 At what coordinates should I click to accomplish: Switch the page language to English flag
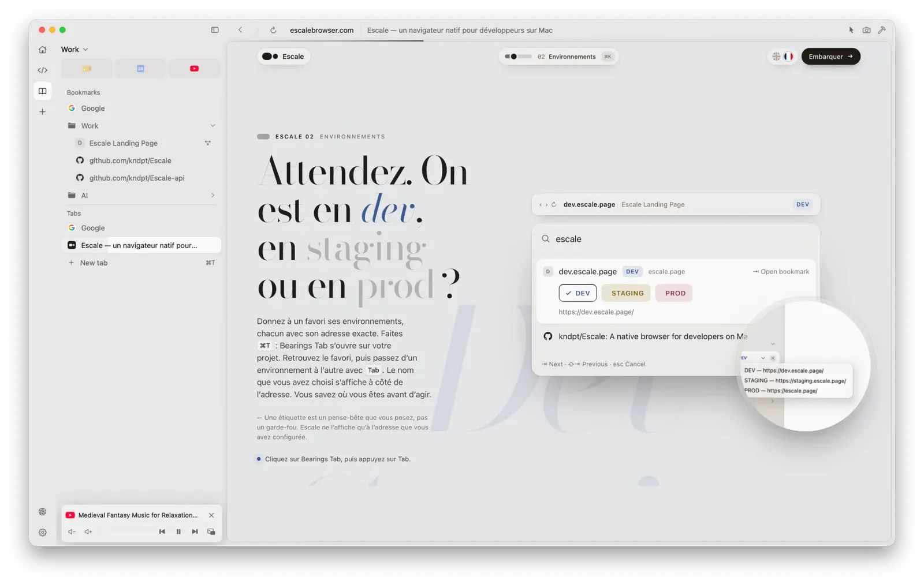click(x=776, y=57)
